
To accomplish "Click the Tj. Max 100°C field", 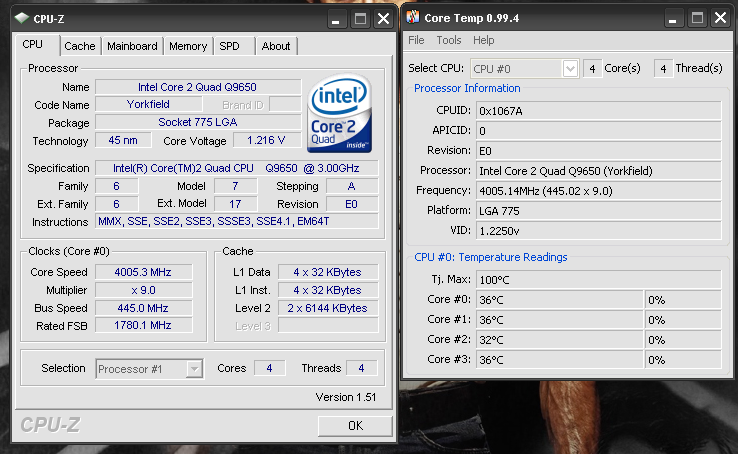I will (598, 279).
